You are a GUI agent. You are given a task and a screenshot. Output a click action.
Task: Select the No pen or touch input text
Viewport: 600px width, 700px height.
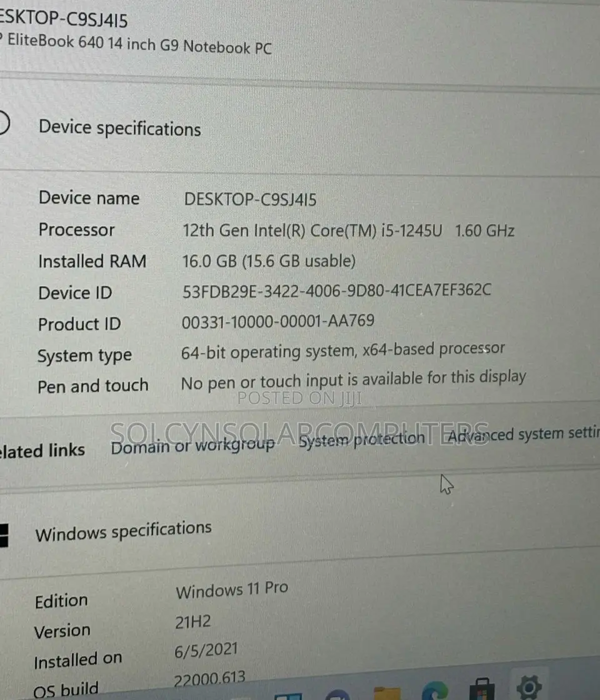pyautogui.click(x=353, y=381)
